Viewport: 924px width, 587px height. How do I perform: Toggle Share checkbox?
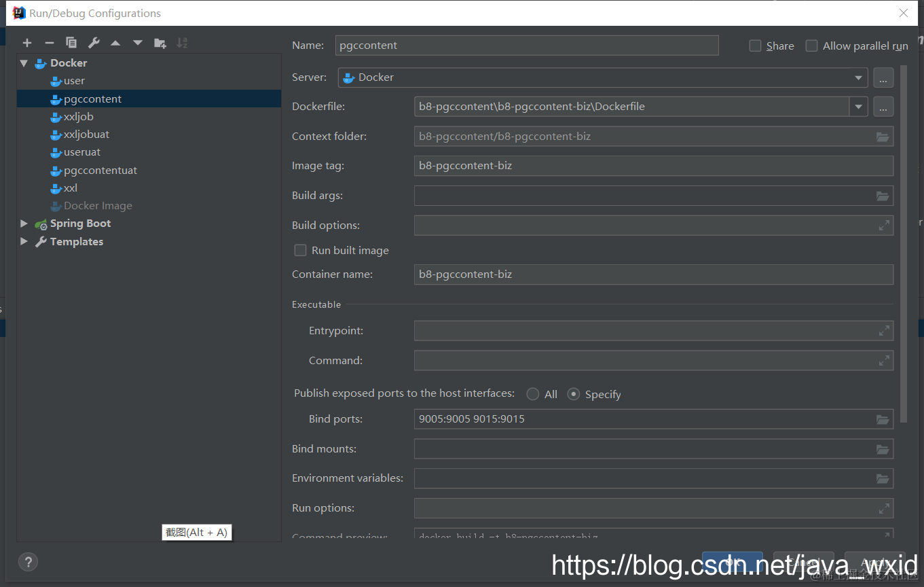point(755,46)
